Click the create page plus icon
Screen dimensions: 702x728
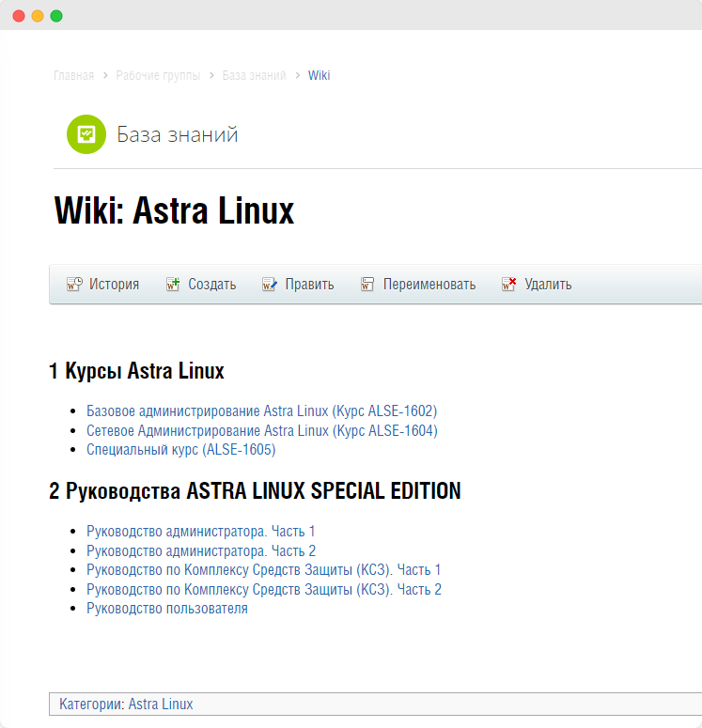pos(173,284)
